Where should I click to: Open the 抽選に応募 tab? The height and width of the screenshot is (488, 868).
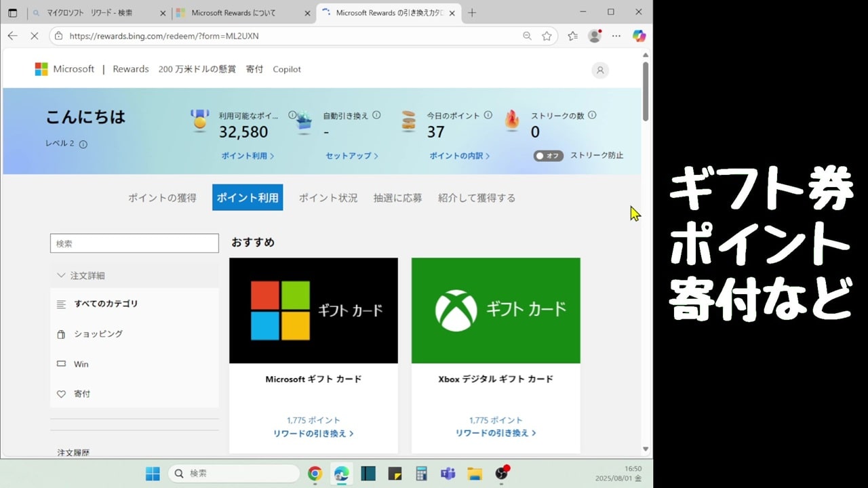397,198
